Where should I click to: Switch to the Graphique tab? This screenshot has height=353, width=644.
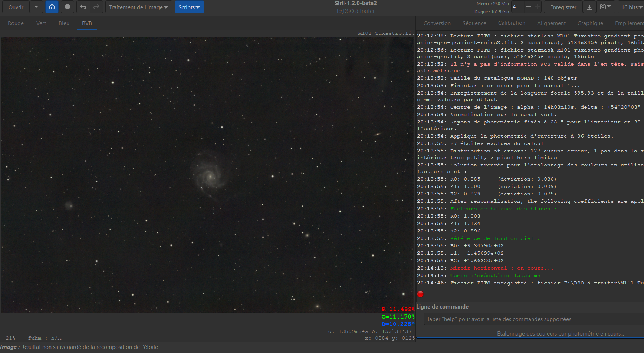pos(590,23)
